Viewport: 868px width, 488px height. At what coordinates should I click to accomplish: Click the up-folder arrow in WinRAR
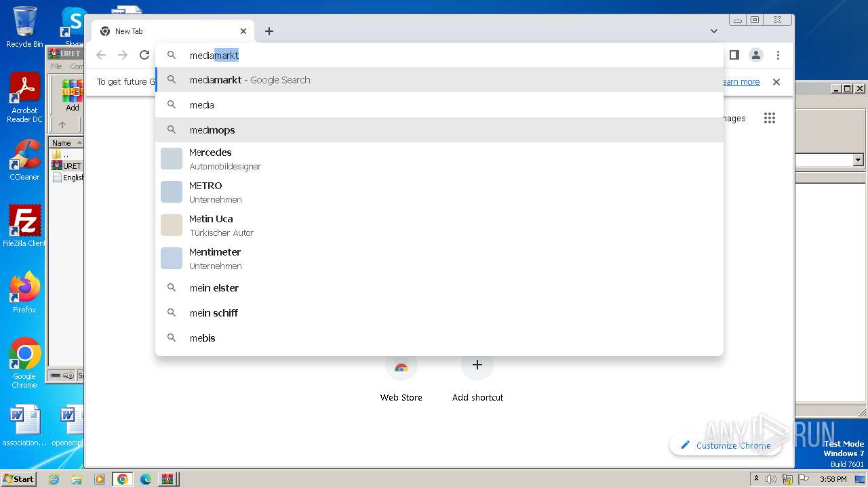(x=62, y=125)
